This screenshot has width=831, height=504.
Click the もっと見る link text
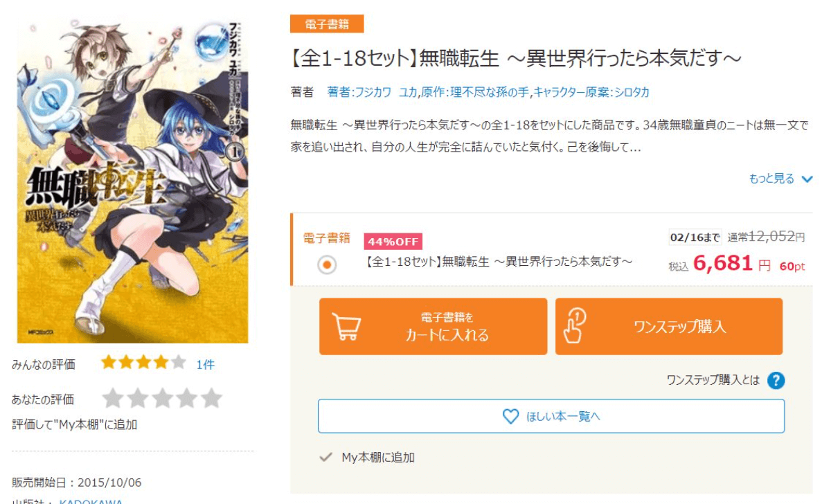771,179
